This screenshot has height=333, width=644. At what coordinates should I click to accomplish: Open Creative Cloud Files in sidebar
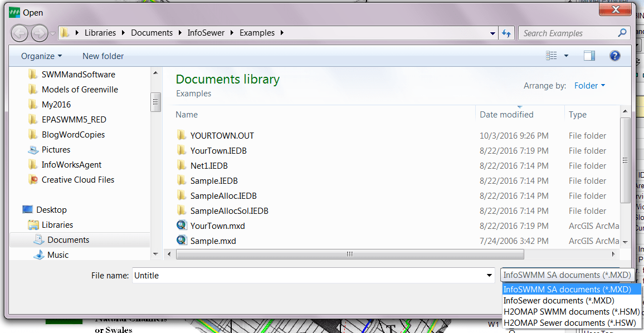pos(77,179)
